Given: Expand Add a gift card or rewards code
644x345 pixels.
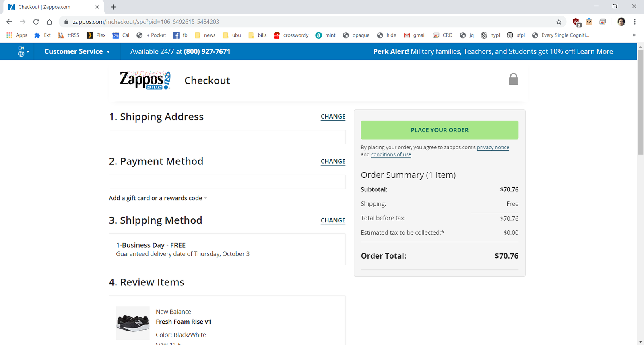Looking at the screenshot, I should tap(158, 198).
